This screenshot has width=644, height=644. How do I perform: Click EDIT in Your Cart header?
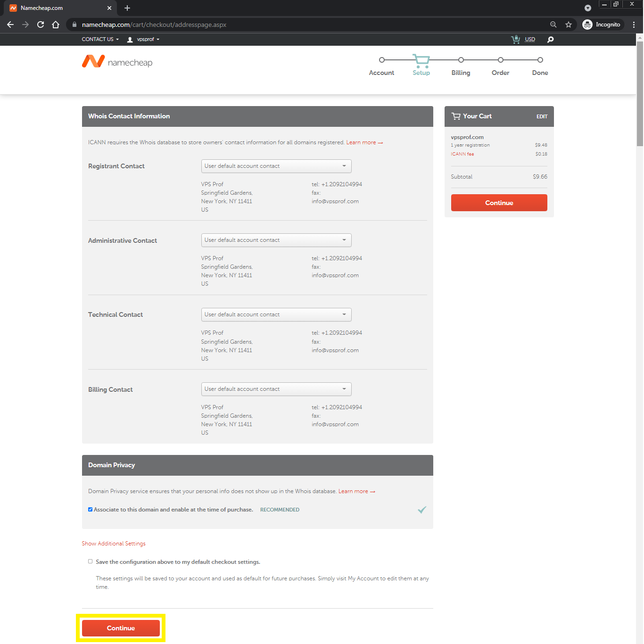click(x=542, y=116)
